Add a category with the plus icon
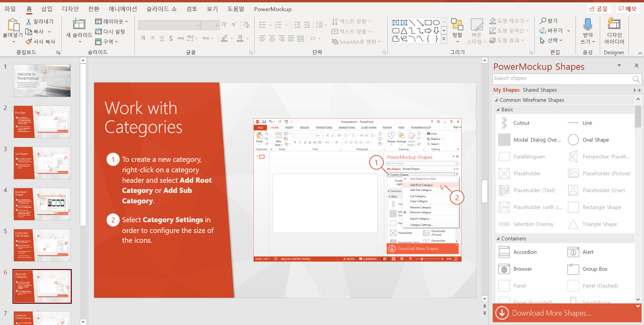Screen dimensions: 644x325 coord(639,90)
